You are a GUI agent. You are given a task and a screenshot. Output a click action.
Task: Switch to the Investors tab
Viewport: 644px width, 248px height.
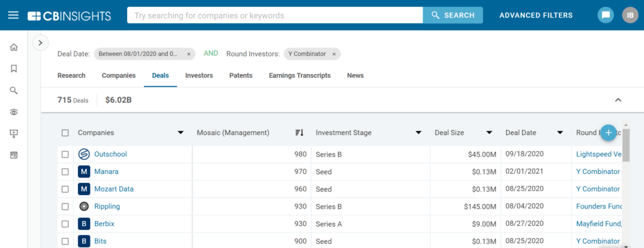199,75
